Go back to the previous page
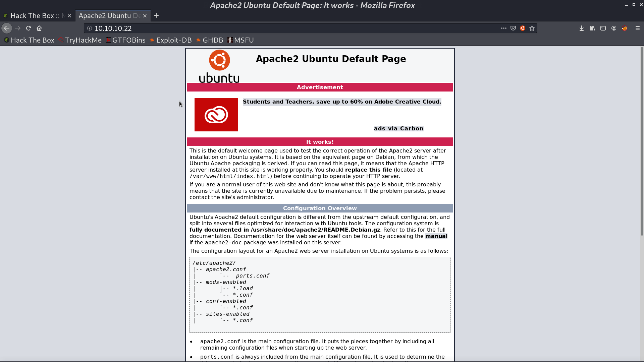 (x=7, y=28)
